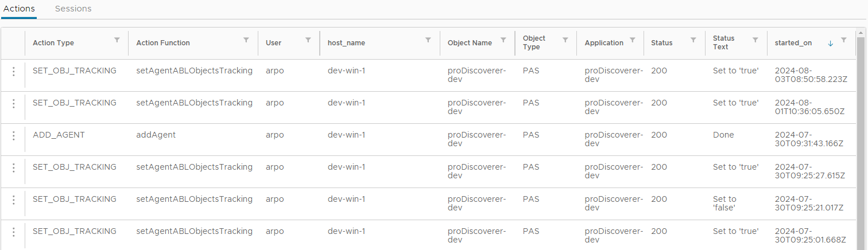
Task: Open row menu for 'false' status row
Action: (x=14, y=200)
